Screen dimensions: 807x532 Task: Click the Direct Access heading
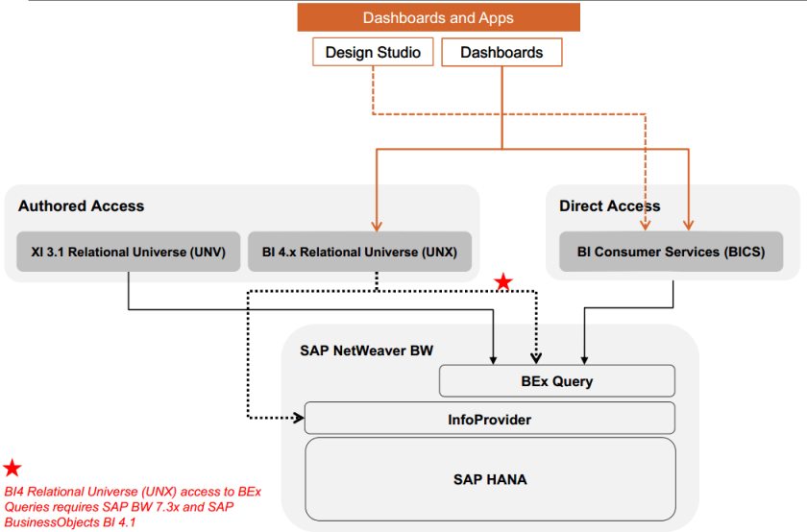609,206
